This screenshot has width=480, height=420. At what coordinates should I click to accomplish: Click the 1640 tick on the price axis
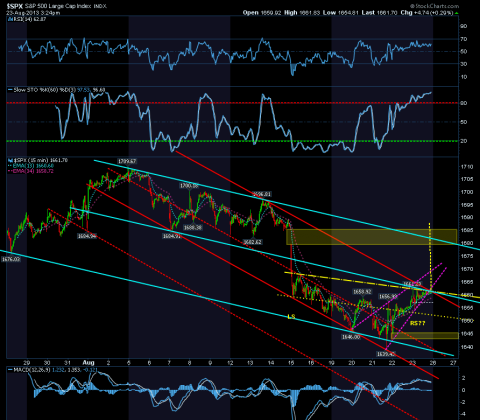pyautogui.click(x=467, y=347)
